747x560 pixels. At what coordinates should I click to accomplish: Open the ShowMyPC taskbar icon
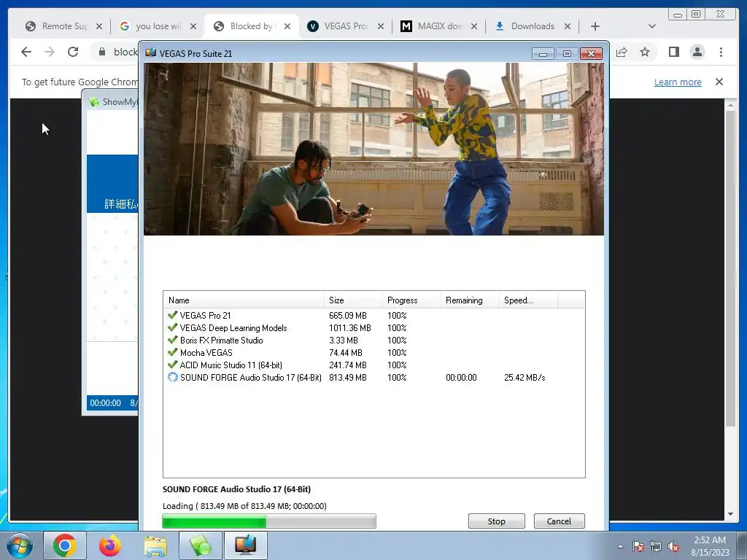(201, 545)
